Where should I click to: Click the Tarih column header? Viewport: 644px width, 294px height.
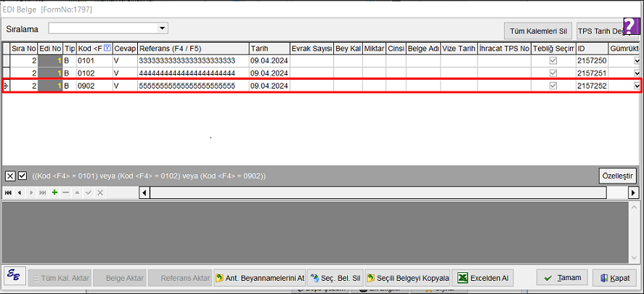point(268,48)
